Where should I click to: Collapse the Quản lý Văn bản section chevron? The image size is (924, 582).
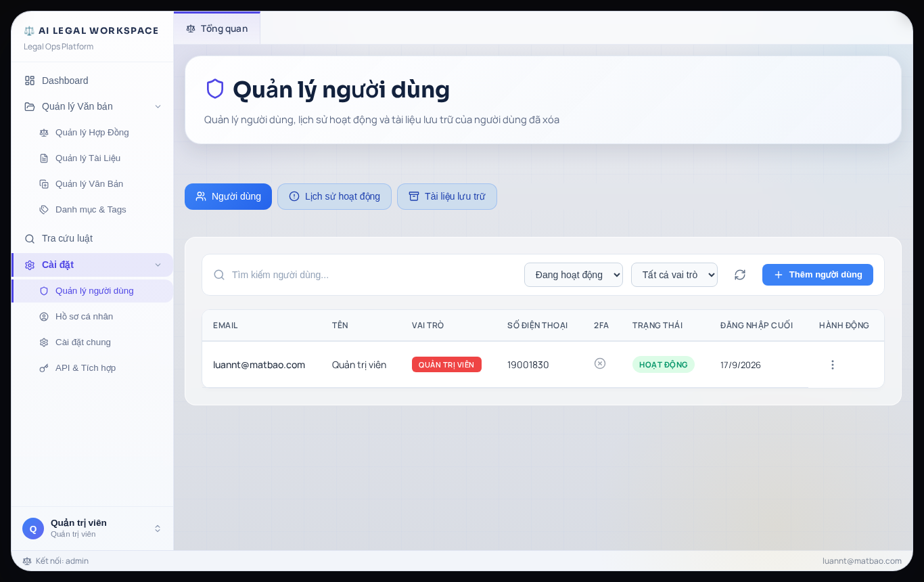[158, 106]
